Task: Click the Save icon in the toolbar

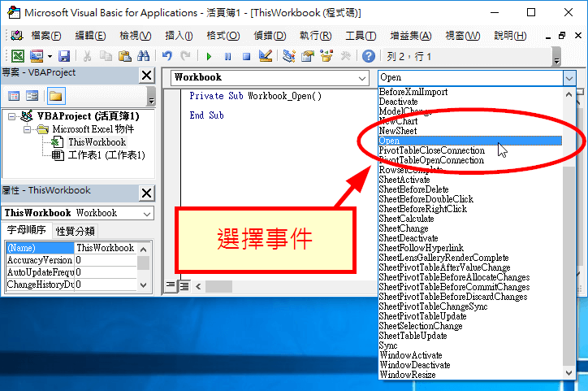Action: [63, 56]
